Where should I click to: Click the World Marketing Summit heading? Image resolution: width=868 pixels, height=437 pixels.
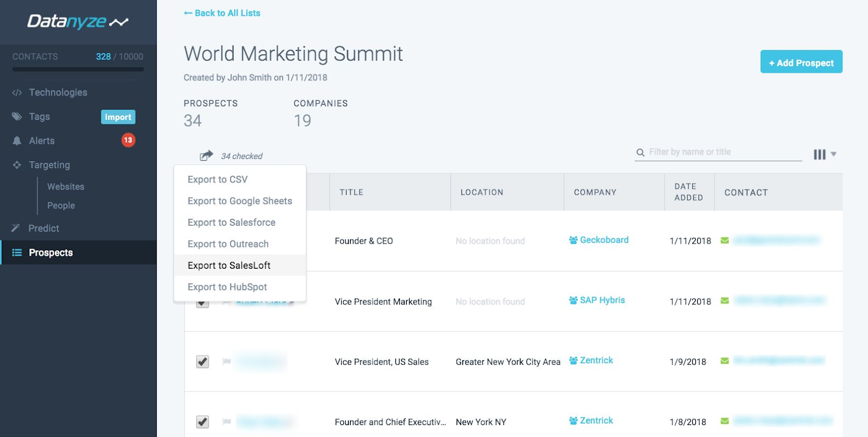(293, 54)
